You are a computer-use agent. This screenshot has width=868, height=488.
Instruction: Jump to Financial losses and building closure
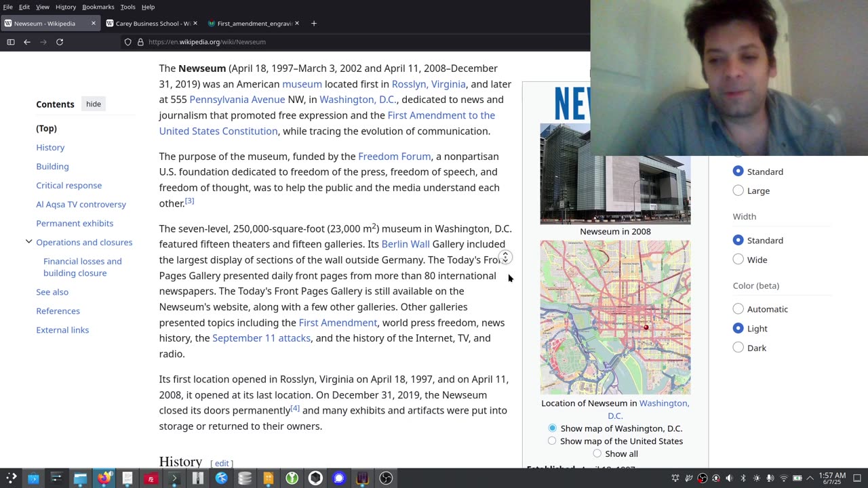click(x=83, y=267)
